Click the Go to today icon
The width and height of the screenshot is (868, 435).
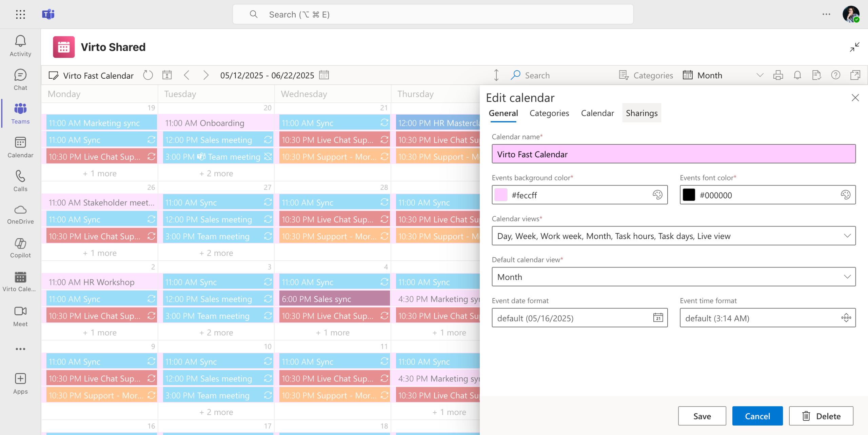click(167, 75)
